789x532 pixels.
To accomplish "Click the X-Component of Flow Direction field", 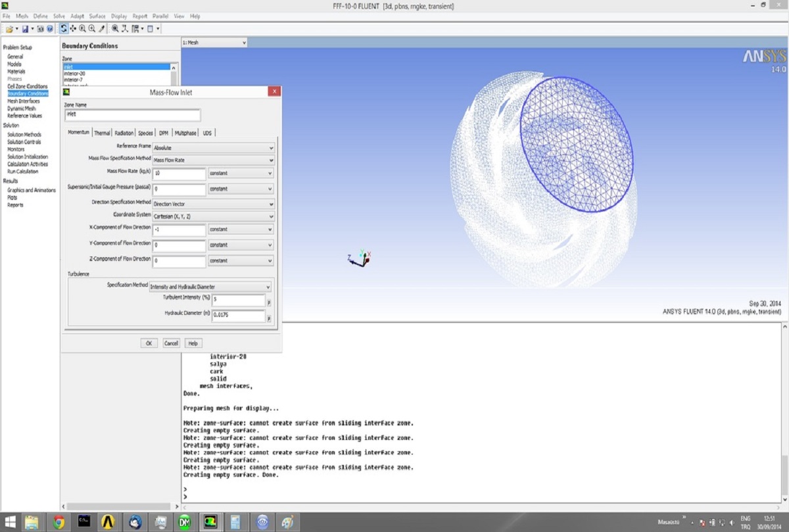I will pos(179,230).
